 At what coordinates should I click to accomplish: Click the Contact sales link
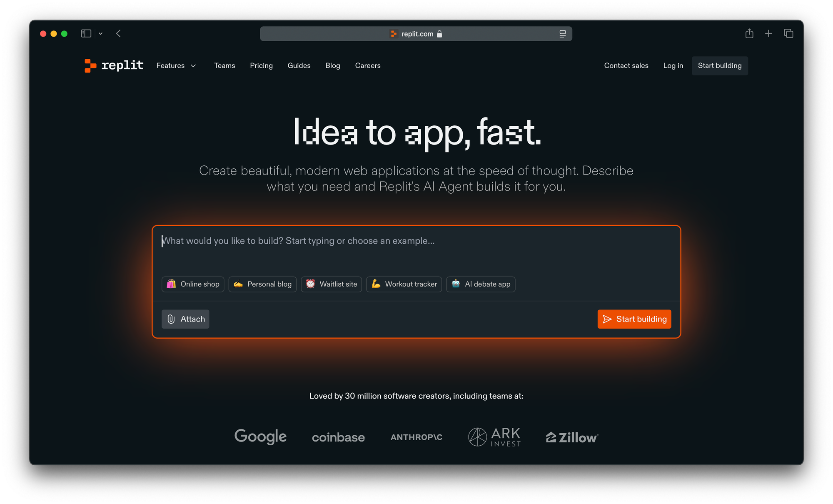click(x=626, y=66)
